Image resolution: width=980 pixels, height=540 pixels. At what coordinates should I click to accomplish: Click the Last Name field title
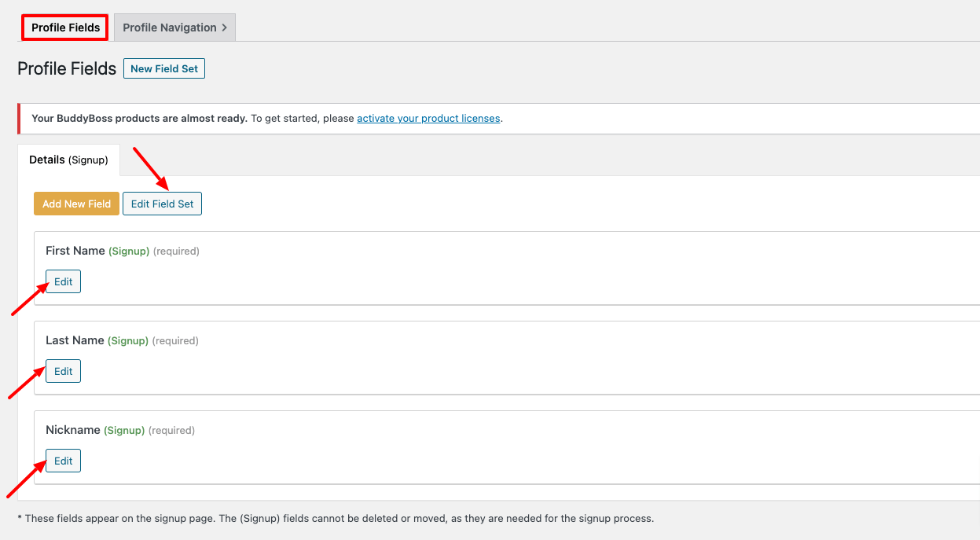(75, 340)
